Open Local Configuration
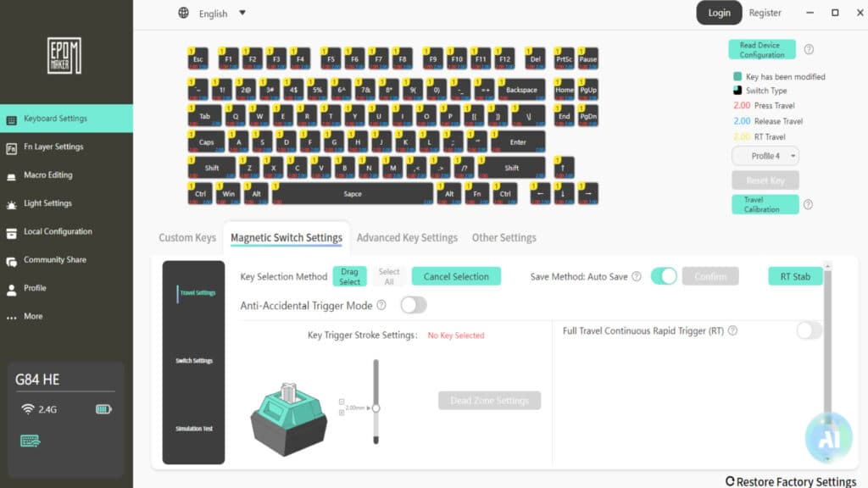Image resolution: width=868 pixels, height=488 pixels. pyautogui.click(x=59, y=231)
